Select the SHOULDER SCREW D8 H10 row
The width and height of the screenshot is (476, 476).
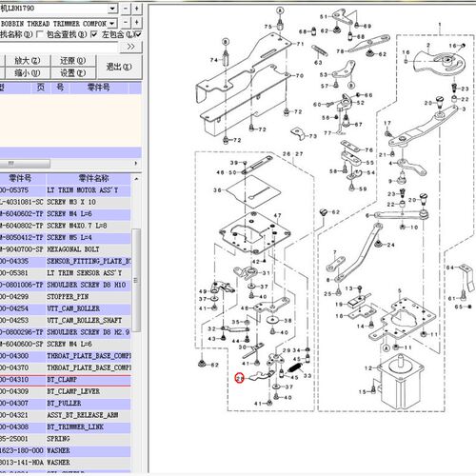point(65,285)
